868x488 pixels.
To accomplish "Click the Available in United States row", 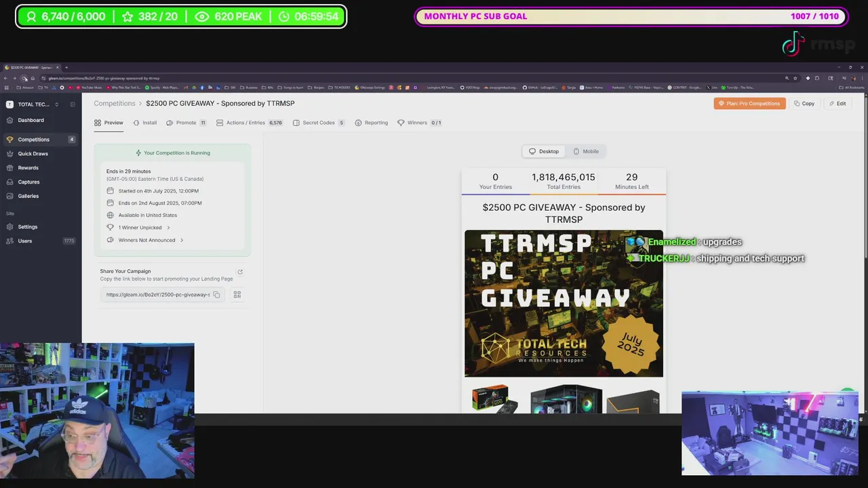I will tap(142, 216).
